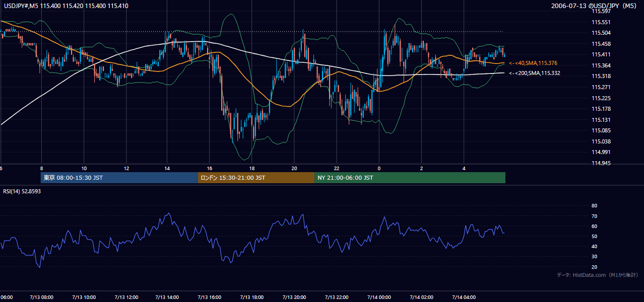Viewport: 644px width, 302px height.
Task: Select the 7/13 16:00 bottom time label
Action: (x=210, y=297)
